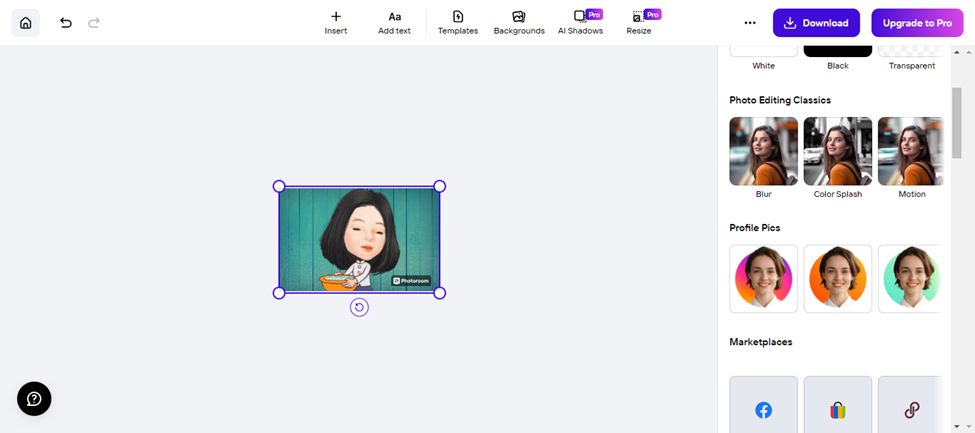Select the orange circle profile pic template
The height and width of the screenshot is (433, 975).
[838, 279]
